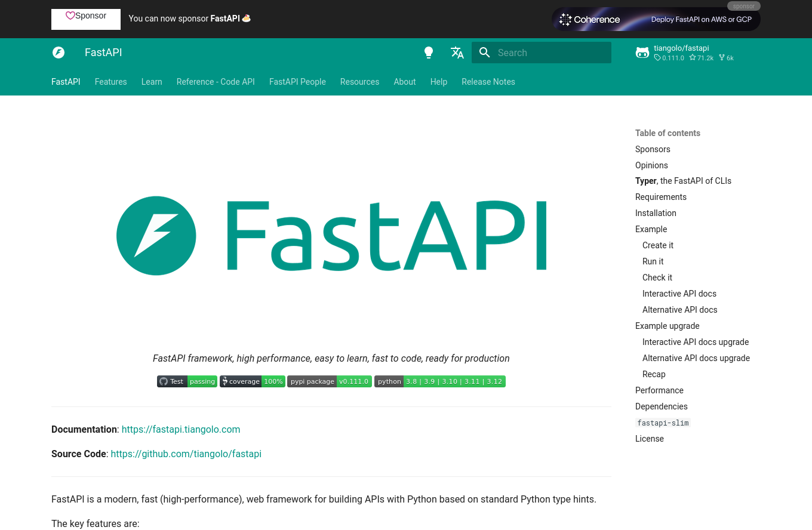
Task: View the Release Notes tab
Action: click(x=488, y=82)
